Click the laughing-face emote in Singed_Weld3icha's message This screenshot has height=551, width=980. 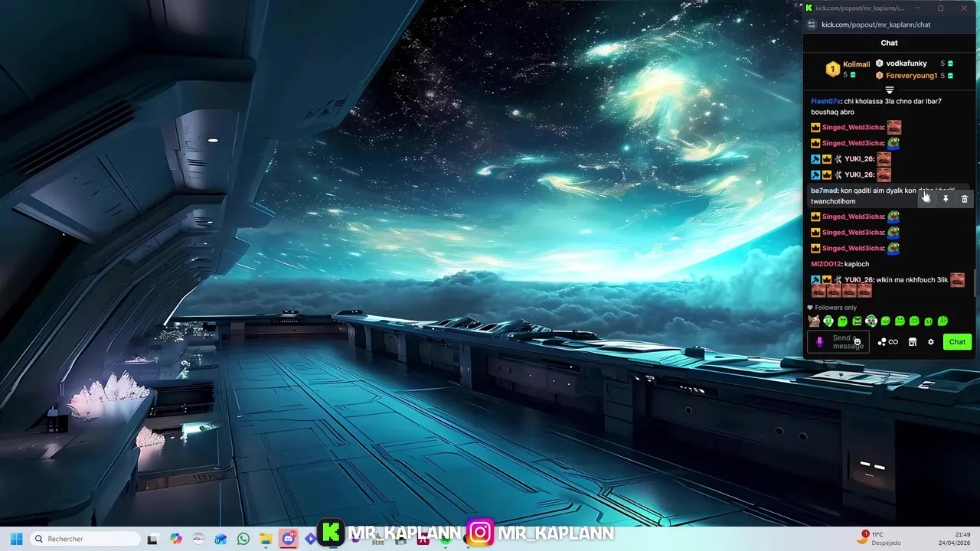[x=893, y=127]
